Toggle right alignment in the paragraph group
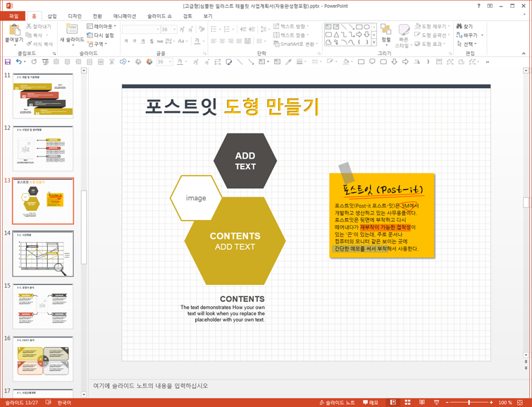 pyautogui.click(x=230, y=41)
